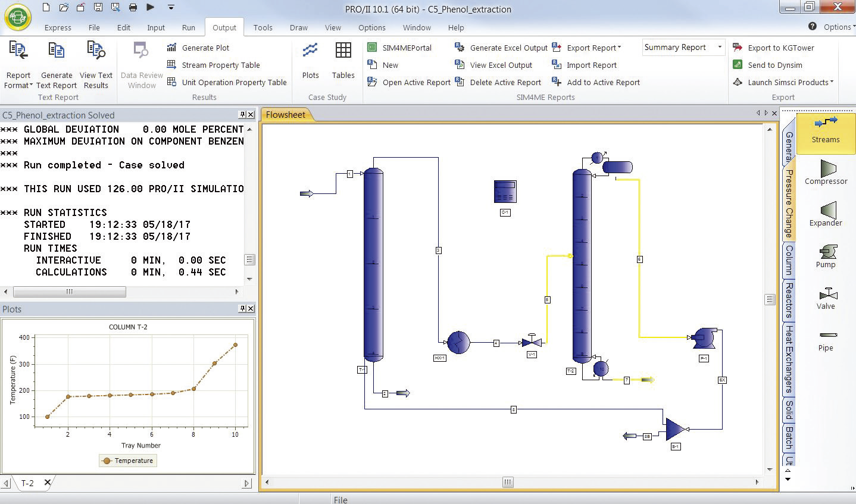This screenshot has width=856, height=504.
Task: Select the Compressor unit from the palette
Action: pyautogui.click(x=826, y=171)
